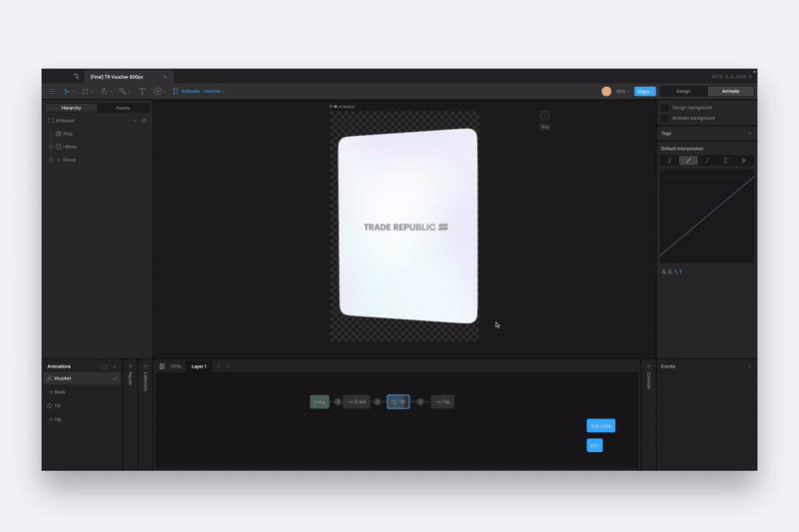The image size is (799, 532).
Task: Add a new tag with plus
Action: (750, 134)
